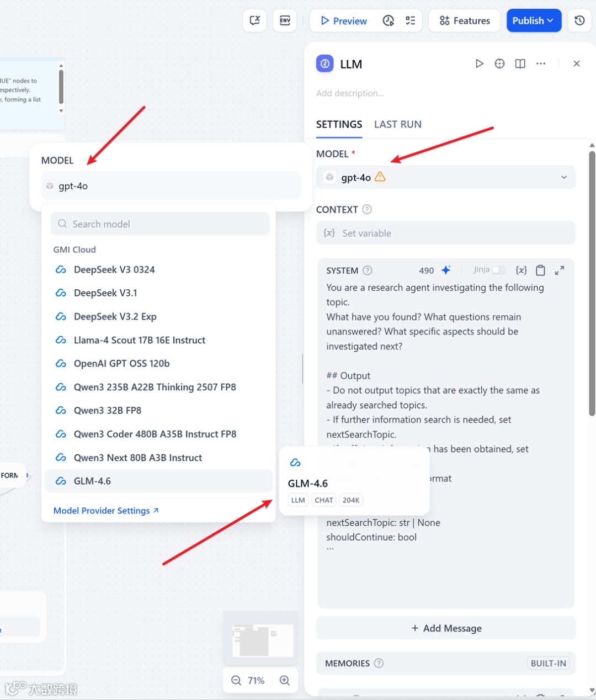Select Qwen3 Next 80B A3B Instruct

[159, 458]
